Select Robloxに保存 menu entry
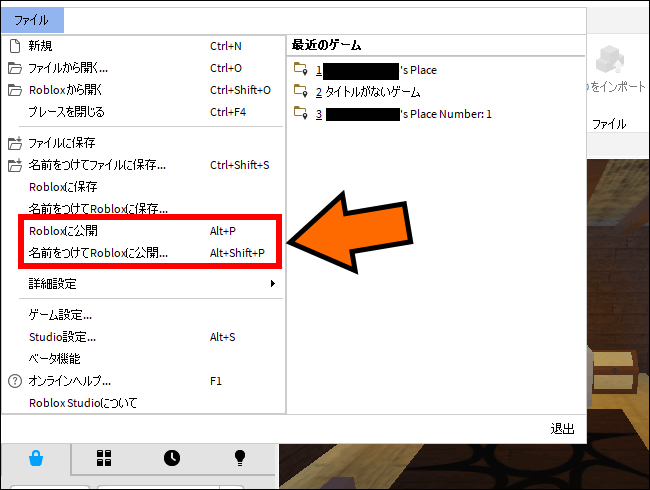This screenshot has width=650, height=490. [143, 187]
